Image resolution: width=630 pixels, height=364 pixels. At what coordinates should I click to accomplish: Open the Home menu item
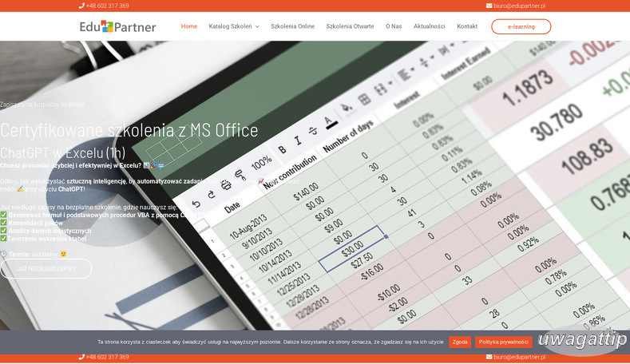tap(188, 26)
